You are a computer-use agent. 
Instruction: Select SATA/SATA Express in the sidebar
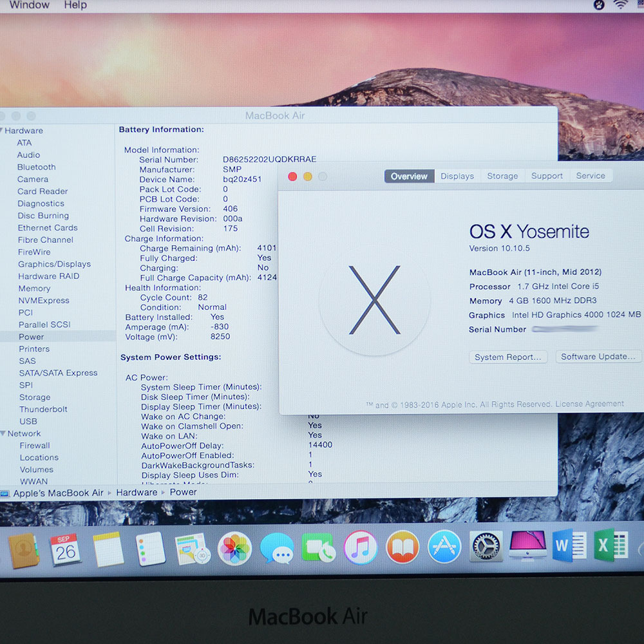click(59, 373)
